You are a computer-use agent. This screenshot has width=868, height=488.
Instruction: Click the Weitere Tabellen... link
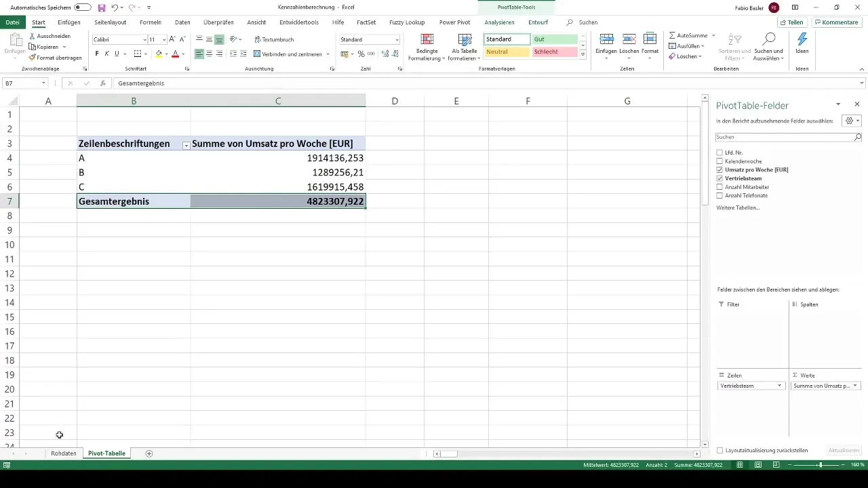738,207
